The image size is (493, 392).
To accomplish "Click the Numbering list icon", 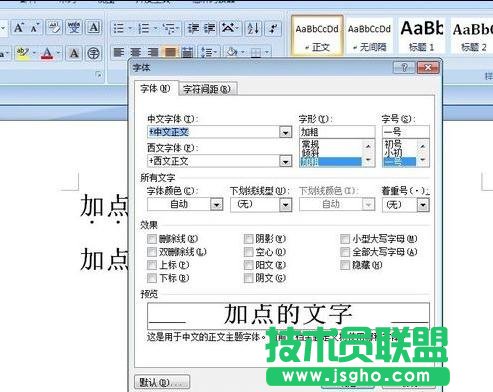I will (x=144, y=28).
